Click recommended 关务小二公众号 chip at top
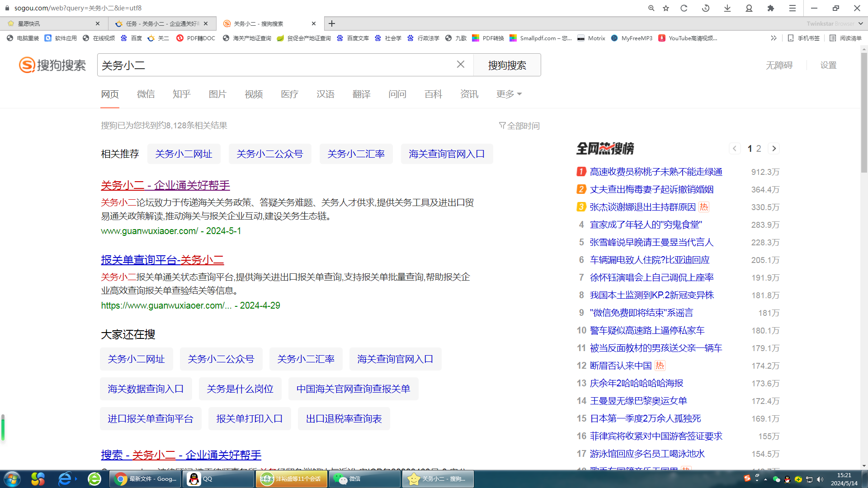The height and width of the screenshot is (488, 868). click(270, 154)
